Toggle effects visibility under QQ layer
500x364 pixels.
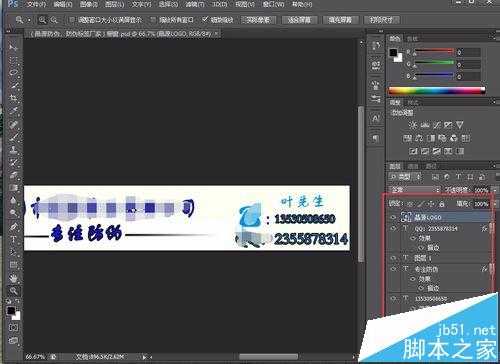(x=414, y=238)
